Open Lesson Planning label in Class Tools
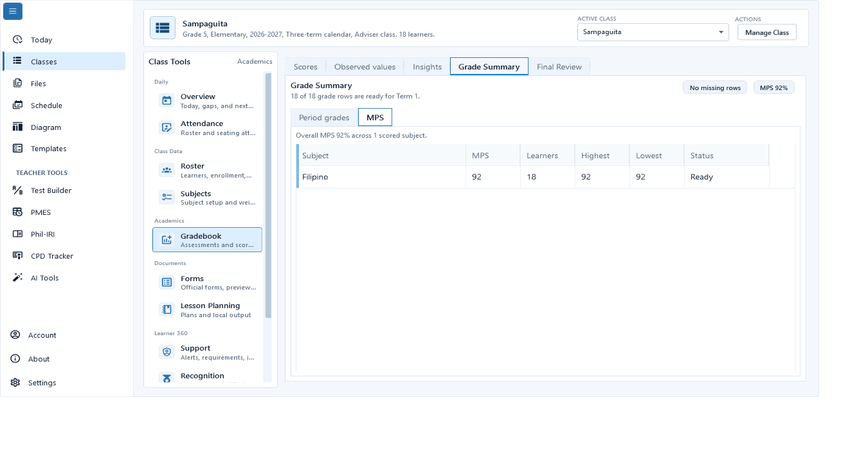868x469 pixels. 210,306
